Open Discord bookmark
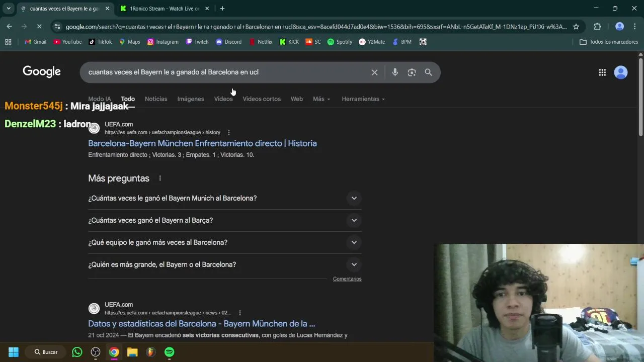Image resolution: width=644 pixels, height=362 pixels. (229, 42)
